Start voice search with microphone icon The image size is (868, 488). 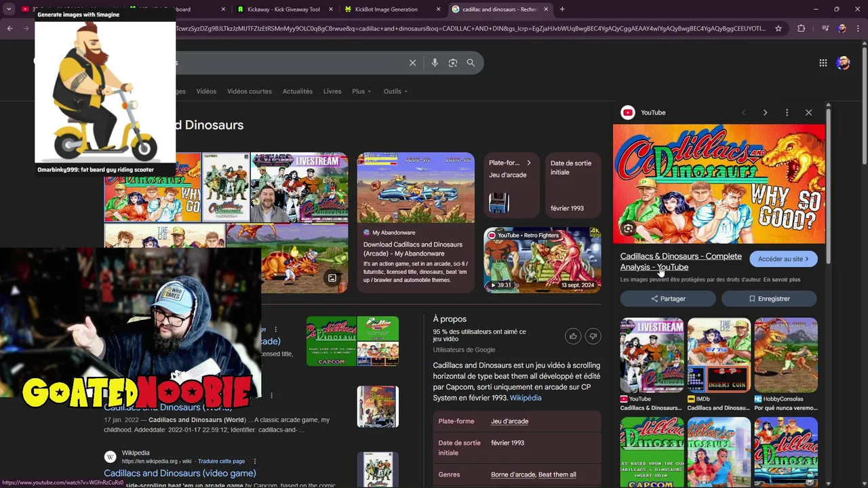click(x=435, y=63)
